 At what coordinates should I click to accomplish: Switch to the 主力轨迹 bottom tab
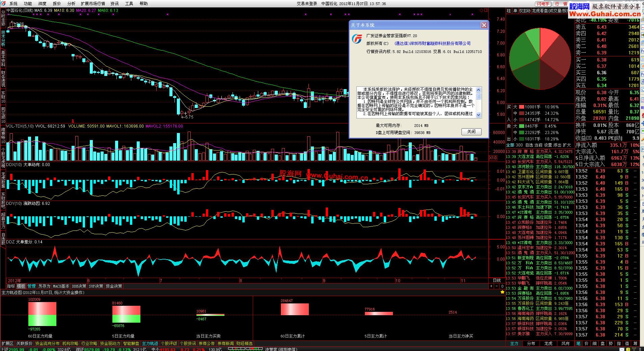point(150,344)
